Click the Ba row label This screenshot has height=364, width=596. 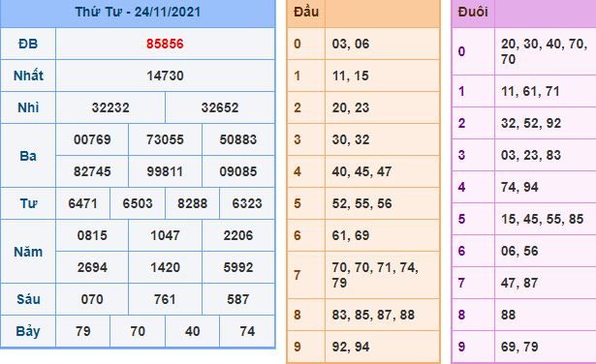point(28,156)
